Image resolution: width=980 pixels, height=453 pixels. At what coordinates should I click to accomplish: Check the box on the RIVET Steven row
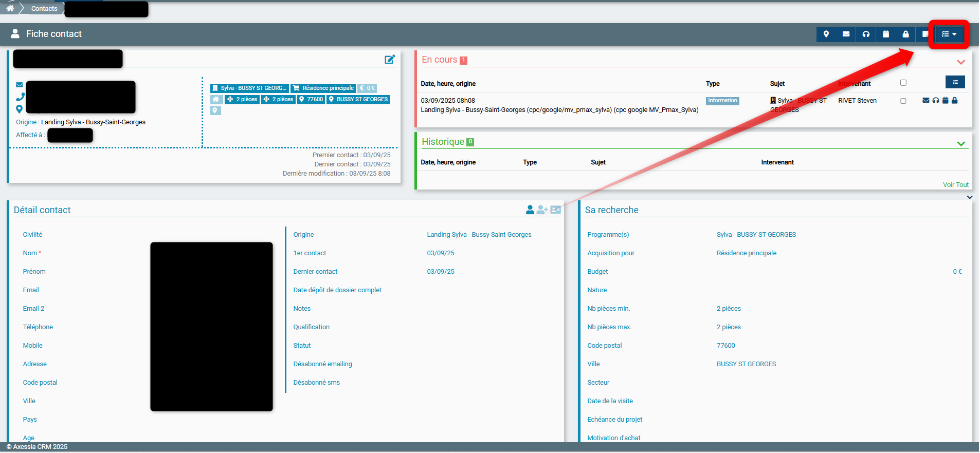[x=903, y=101]
